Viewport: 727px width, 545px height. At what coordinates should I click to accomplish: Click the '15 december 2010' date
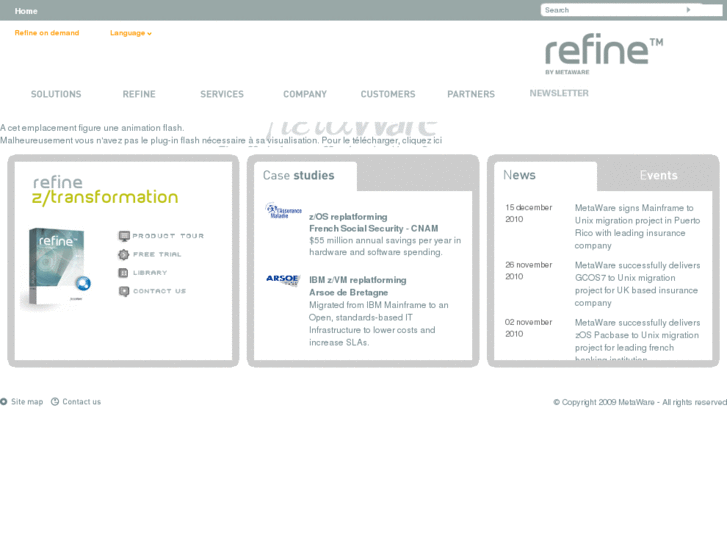529,213
